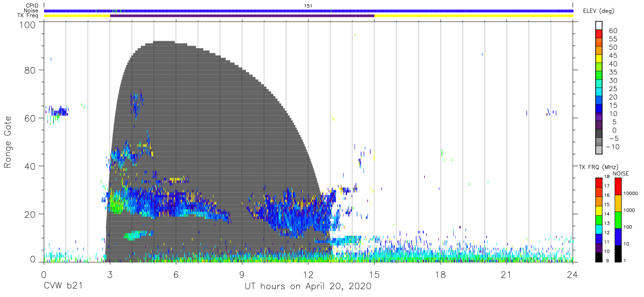Viewport: 644px width, 297px height.
Task: Click the 'CPID' row label
Action: 31,6
